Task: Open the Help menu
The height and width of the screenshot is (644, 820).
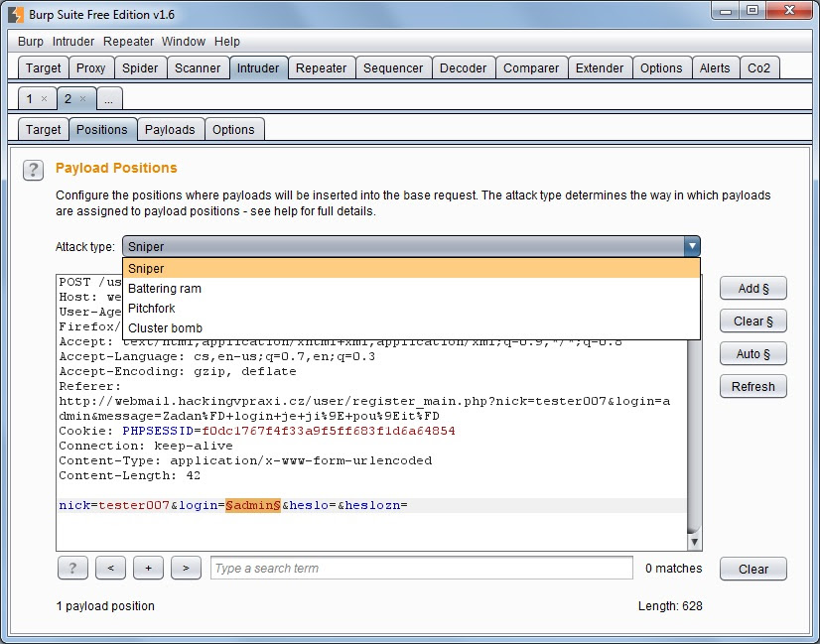Action: point(227,42)
